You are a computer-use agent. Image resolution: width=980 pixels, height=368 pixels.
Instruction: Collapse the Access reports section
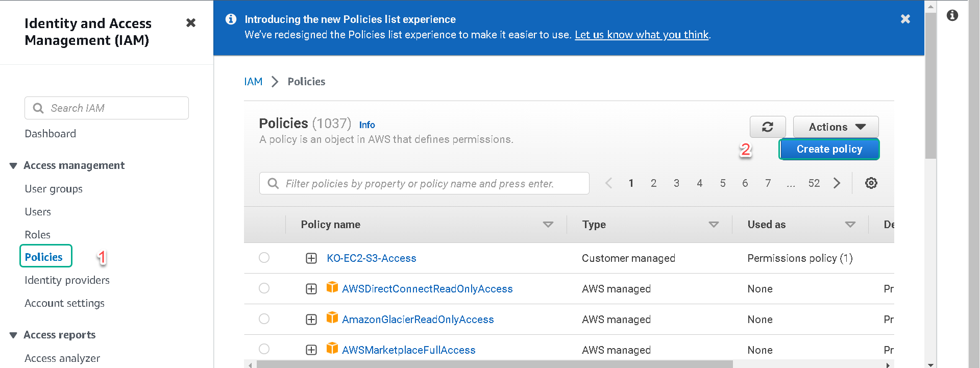13,335
